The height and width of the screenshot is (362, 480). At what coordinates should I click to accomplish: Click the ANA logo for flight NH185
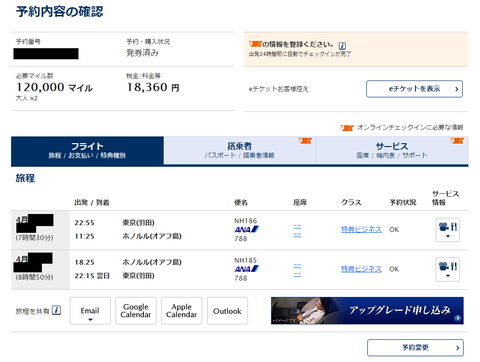coord(246,269)
